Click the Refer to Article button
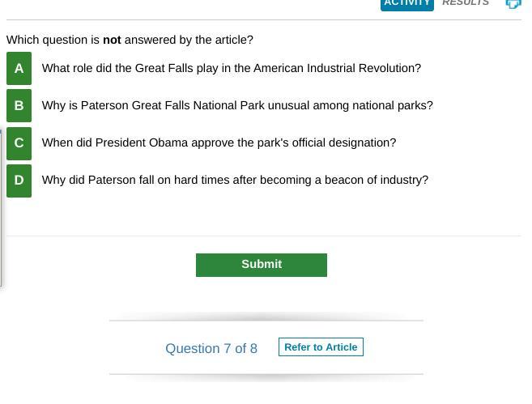This screenshot has height=404, width=532. 321,347
